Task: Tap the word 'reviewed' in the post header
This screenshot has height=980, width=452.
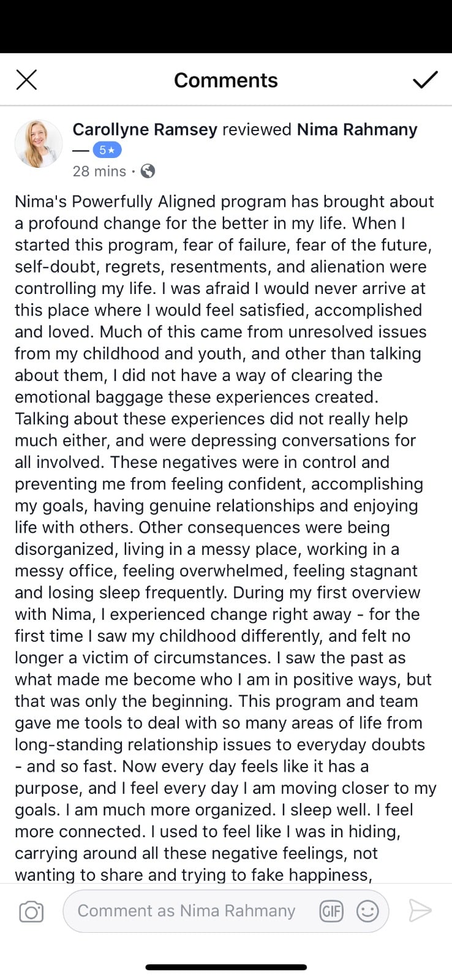Action: (257, 129)
